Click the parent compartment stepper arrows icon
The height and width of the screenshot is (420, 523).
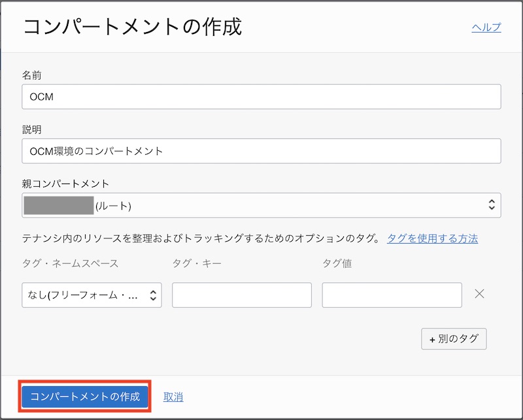tap(492, 204)
